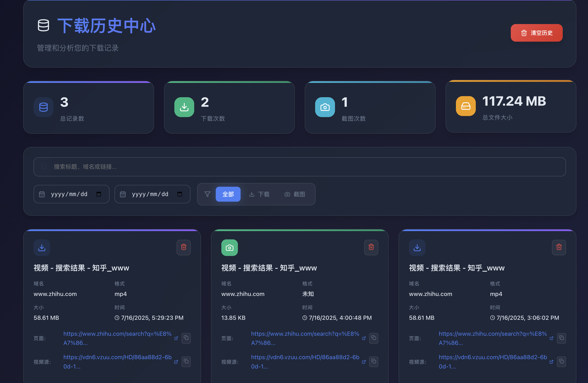Click the 下载历史中心 page title
Image resolution: width=588 pixels, height=383 pixels.
click(106, 26)
